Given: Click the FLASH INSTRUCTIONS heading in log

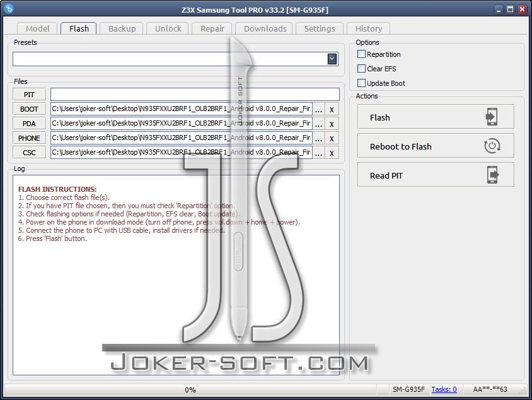Looking at the screenshot, I should tap(57, 189).
